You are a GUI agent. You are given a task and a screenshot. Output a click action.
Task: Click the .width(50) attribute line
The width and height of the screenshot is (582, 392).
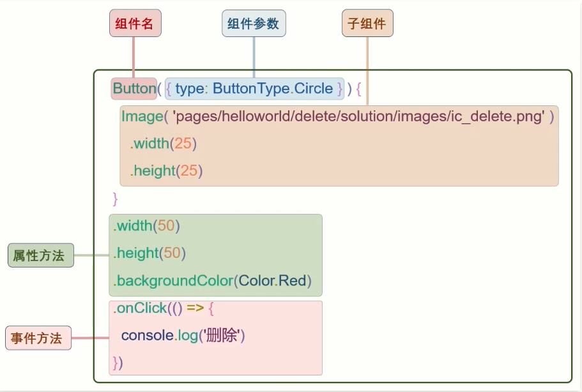pyautogui.click(x=146, y=225)
